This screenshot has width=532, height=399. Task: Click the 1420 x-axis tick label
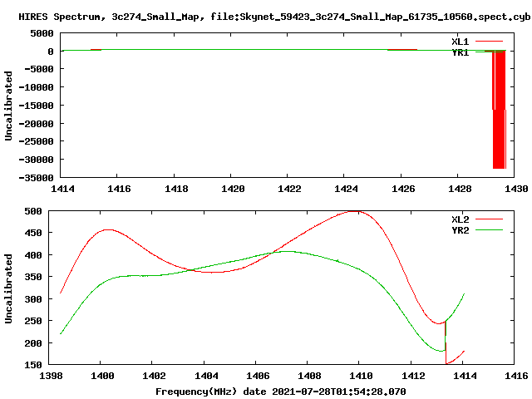pyautogui.click(x=233, y=189)
